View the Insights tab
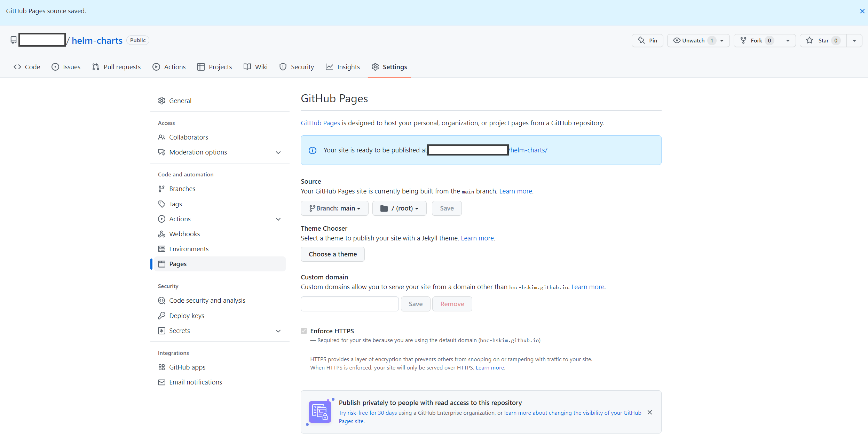This screenshot has width=868, height=445. click(x=343, y=67)
